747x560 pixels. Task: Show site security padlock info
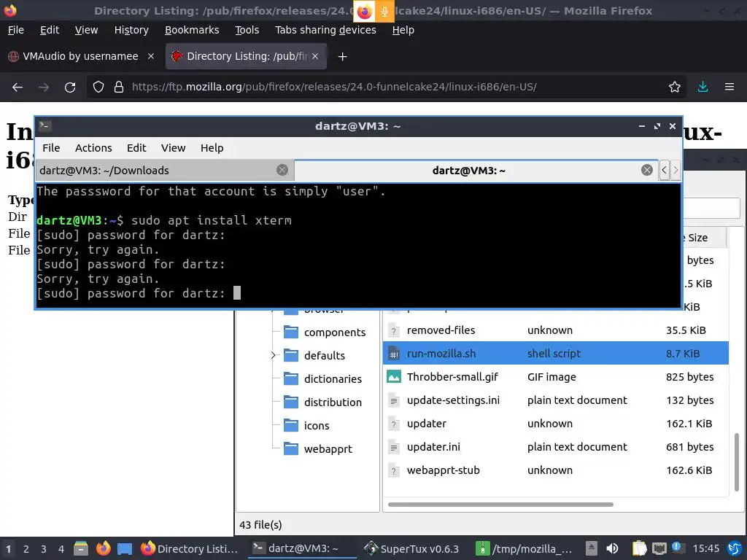click(119, 87)
